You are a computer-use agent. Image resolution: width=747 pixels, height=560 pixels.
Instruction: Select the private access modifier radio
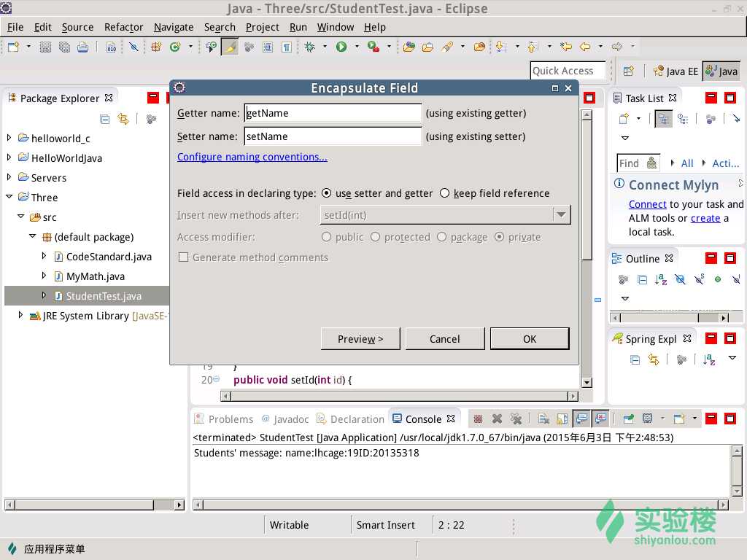tap(499, 237)
